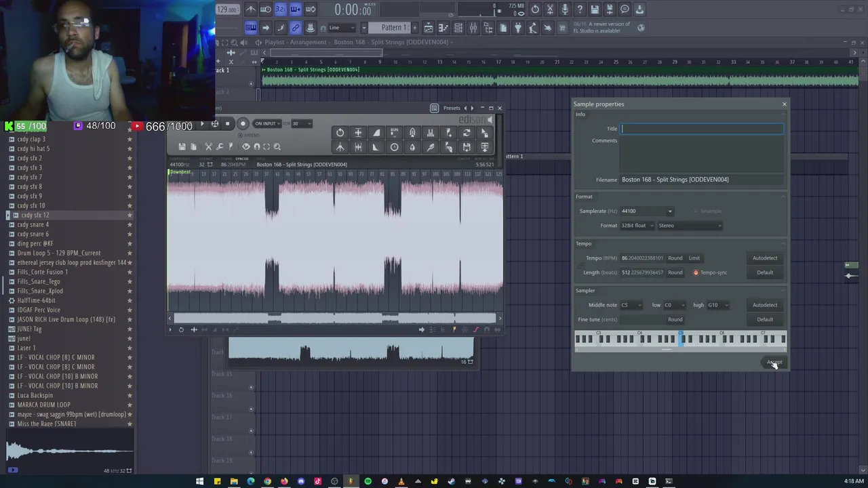868x488 pixels.
Task: Toggle favorite star for cxdy snare 4
Action: (x=130, y=224)
